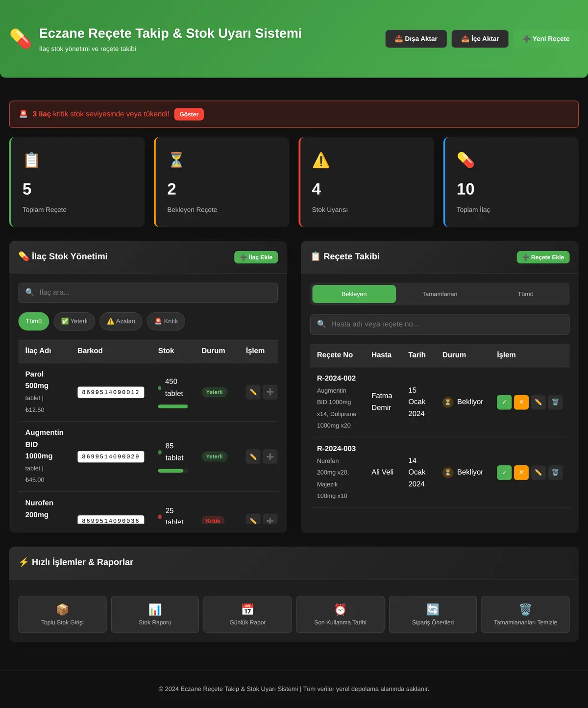Cancel prescription R-2024-002

(521, 402)
